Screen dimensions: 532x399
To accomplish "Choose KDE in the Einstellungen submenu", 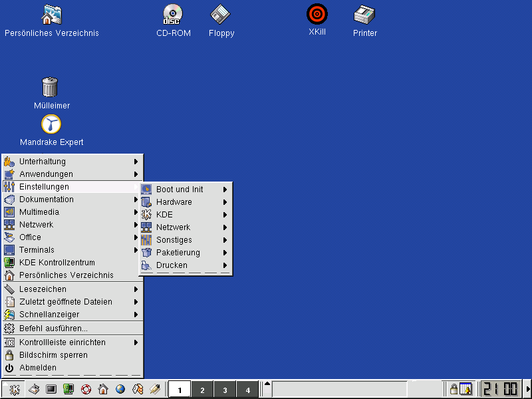I will pos(186,215).
